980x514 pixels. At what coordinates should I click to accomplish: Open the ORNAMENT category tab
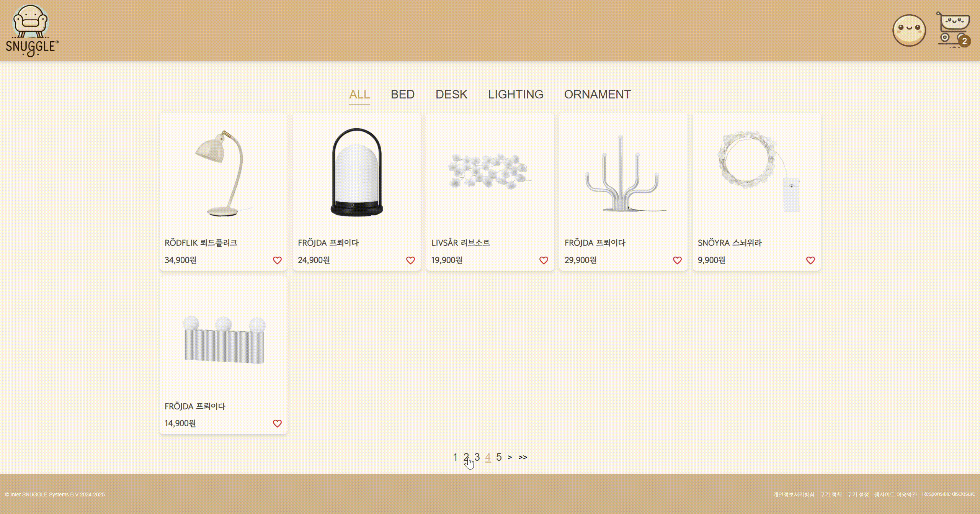[x=597, y=95]
